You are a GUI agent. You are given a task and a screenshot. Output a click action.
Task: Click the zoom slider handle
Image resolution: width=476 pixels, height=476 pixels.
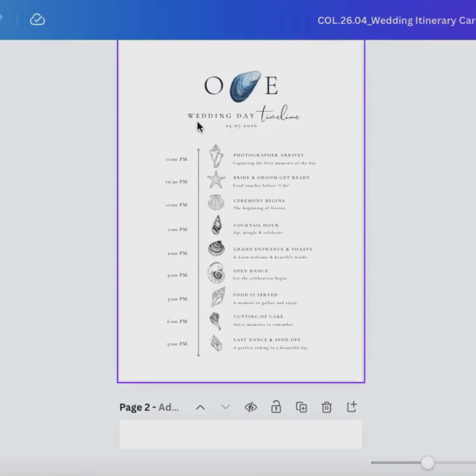(428, 462)
